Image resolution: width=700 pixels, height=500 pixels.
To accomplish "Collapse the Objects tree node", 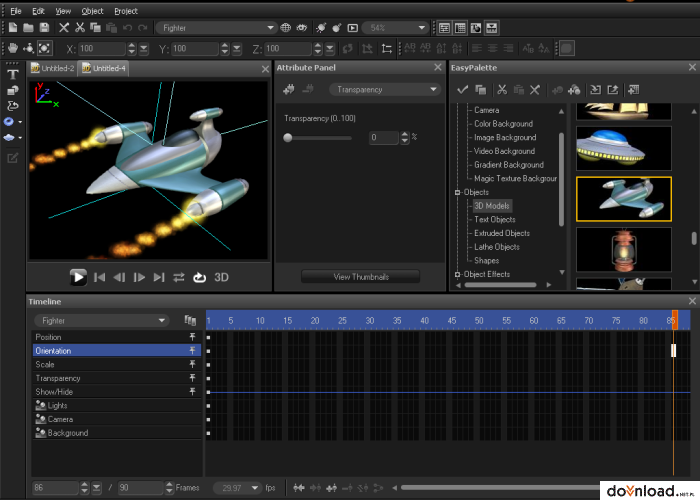I will coord(458,192).
